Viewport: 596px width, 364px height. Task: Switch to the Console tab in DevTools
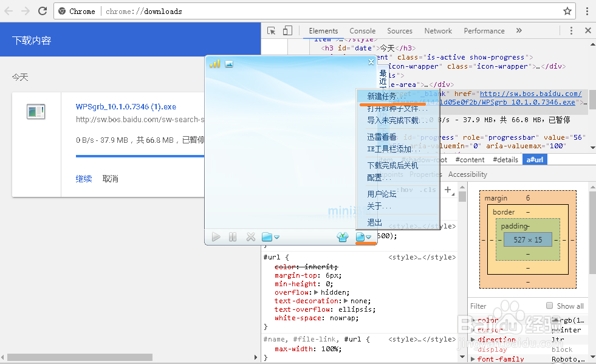click(x=362, y=31)
